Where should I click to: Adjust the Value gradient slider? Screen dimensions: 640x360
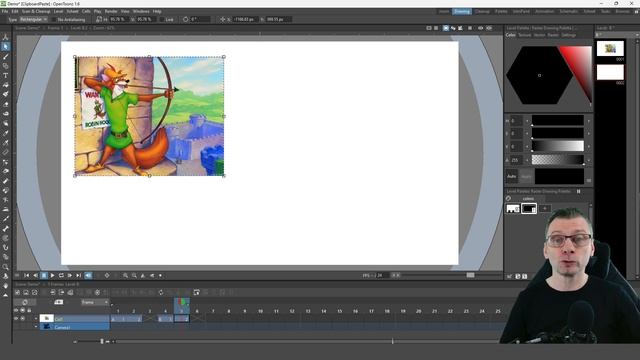pyautogui.click(x=558, y=147)
